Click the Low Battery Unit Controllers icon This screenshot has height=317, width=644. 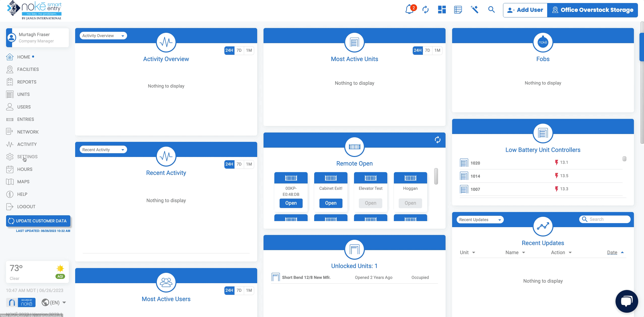tap(543, 133)
